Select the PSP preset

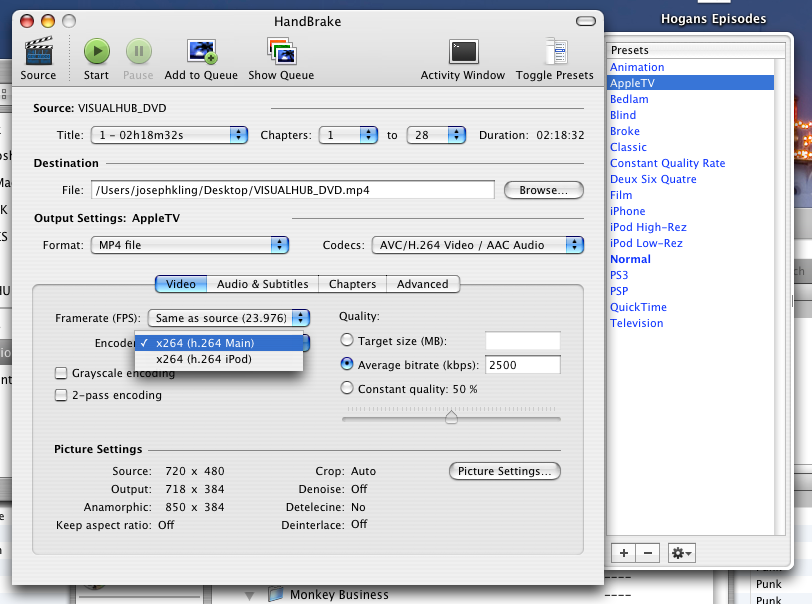(691, 291)
